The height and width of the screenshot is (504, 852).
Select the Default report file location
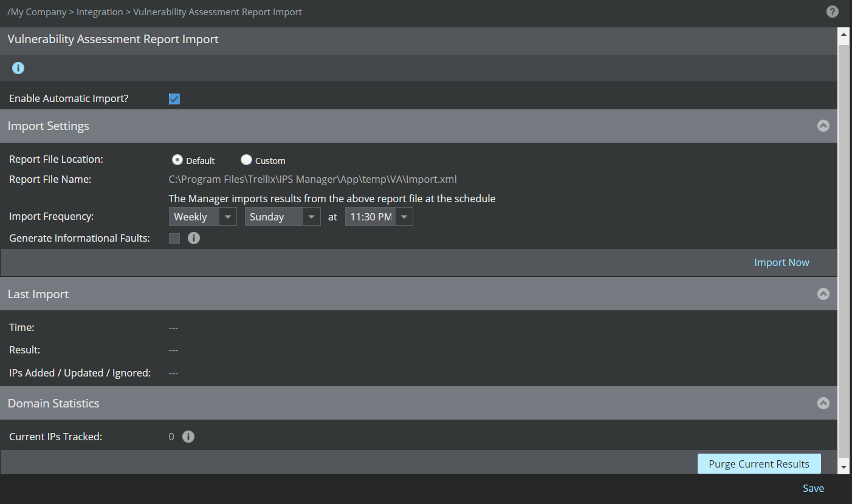point(177,160)
